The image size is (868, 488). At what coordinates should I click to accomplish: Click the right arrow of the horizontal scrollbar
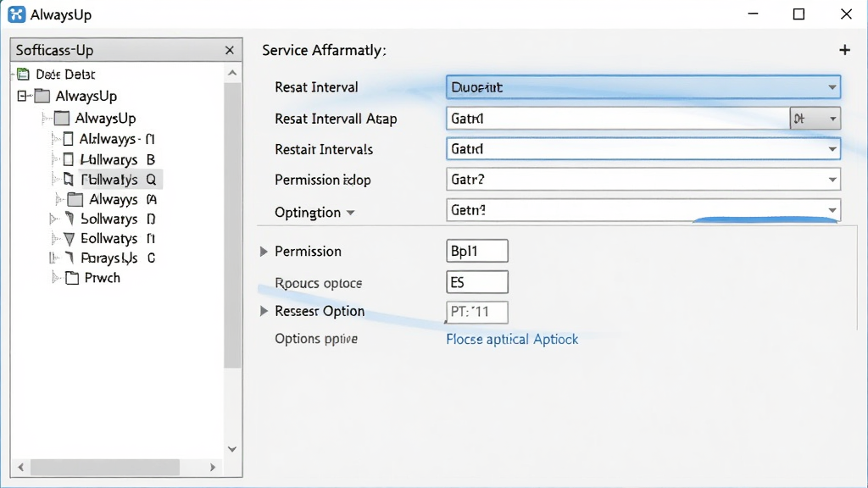[213, 468]
